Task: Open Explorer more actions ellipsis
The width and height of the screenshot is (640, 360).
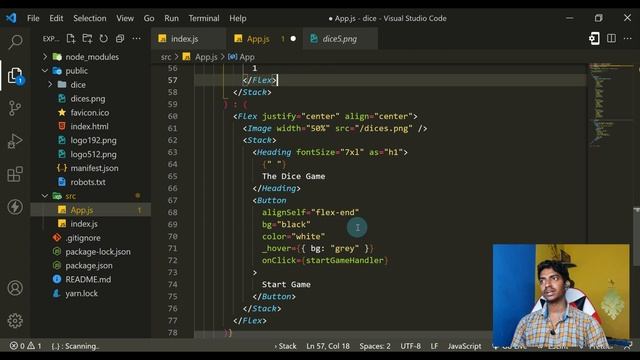Action: point(136,39)
